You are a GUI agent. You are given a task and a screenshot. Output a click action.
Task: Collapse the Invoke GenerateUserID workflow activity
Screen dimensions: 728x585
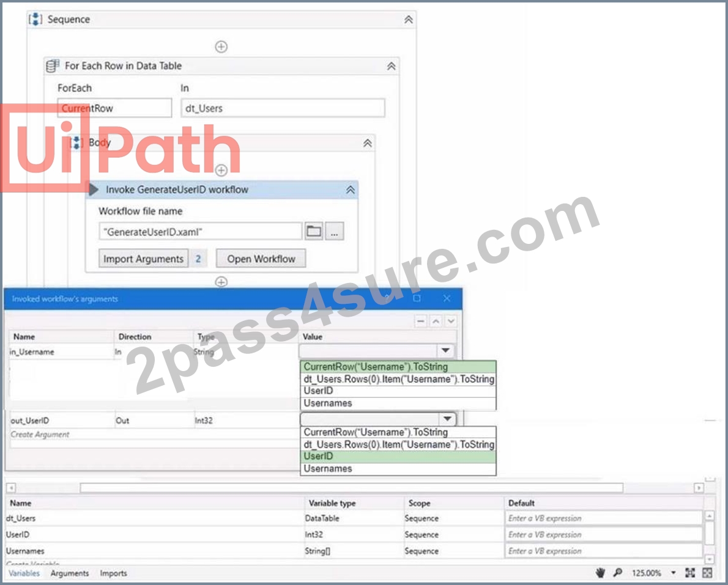[351, 189]
